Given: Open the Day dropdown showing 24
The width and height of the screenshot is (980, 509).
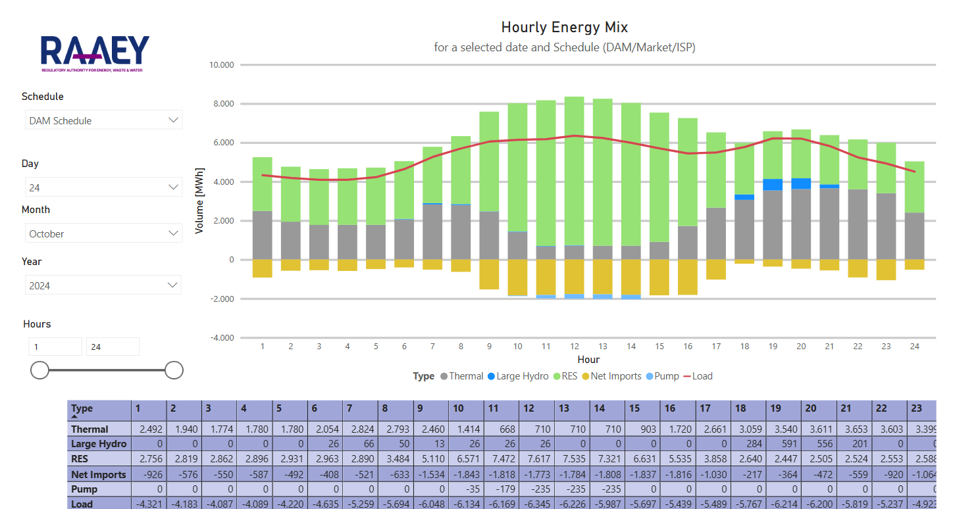Looking at the screenshot, I should click(x=103, y=187).
